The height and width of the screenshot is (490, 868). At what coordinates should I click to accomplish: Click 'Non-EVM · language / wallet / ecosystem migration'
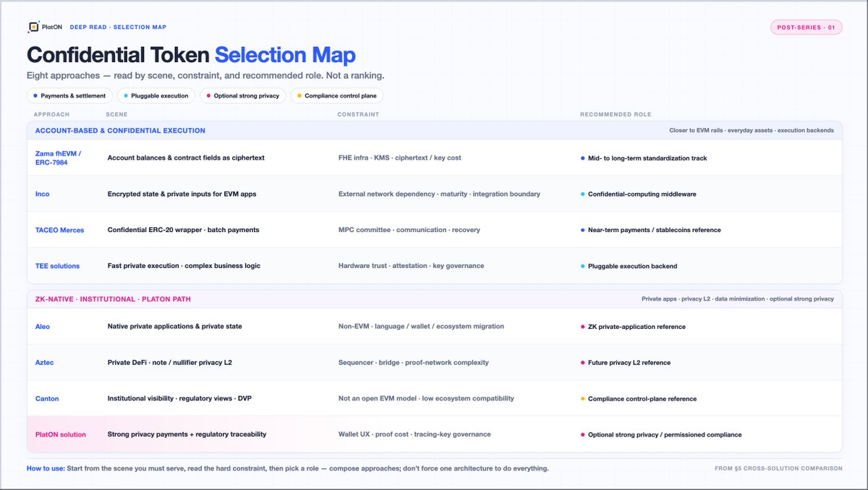click(421, 327)
